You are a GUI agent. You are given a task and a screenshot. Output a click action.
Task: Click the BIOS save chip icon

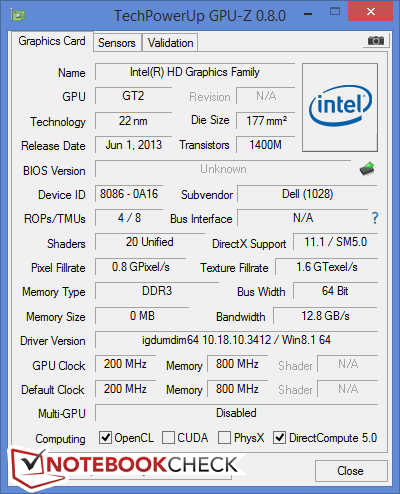coord(367,169)
